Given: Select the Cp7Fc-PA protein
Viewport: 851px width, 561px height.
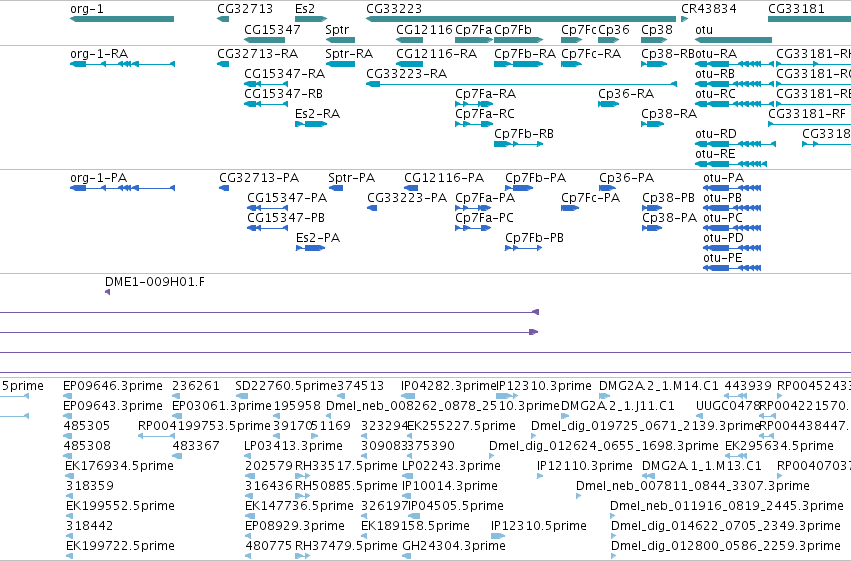Looking at the screenshot, I should tap(570, 208).
